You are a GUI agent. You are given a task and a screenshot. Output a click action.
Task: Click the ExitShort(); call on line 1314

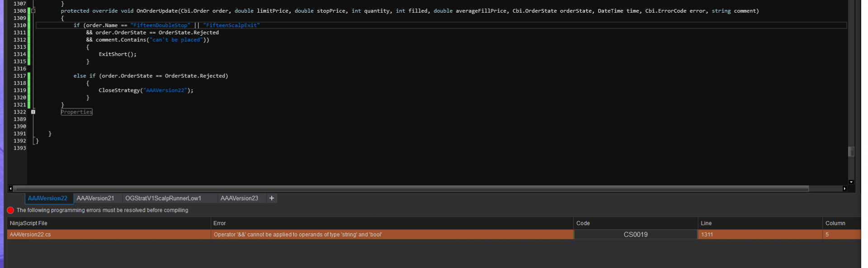[x=118, y=54]
